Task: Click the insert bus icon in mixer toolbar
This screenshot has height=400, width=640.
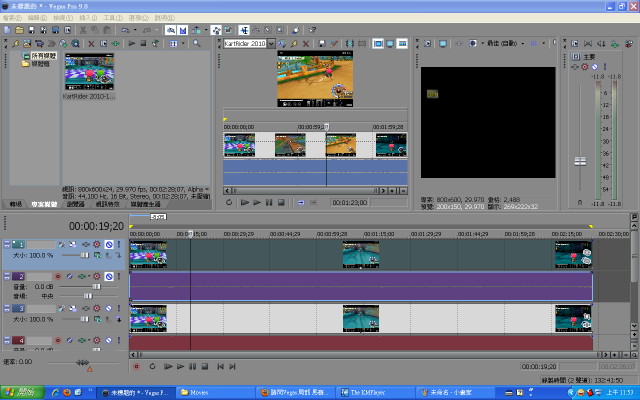Action: point(614,43)
